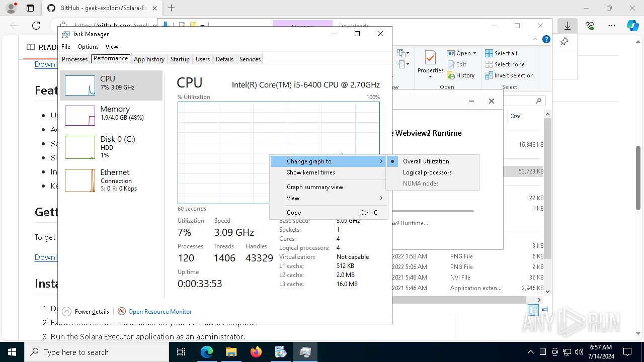Image resolution: width=644 pixels, height=362 pixels.
Task: Click Invert selection in Explorer ribbon
Action: tap(509, 75)
